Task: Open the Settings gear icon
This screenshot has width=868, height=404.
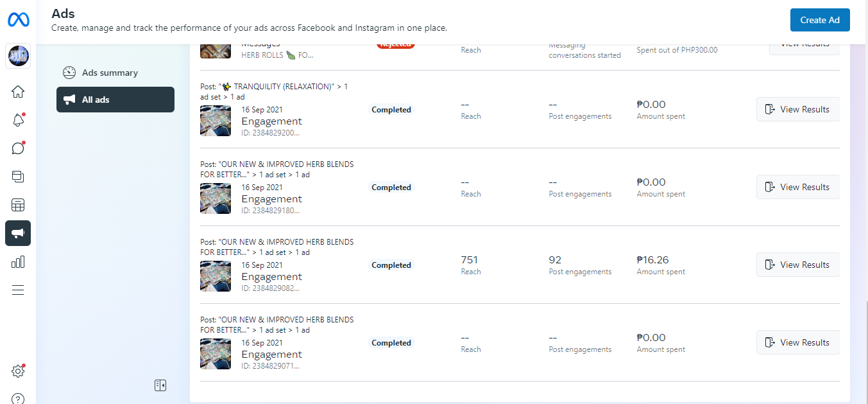Action: 18,371
